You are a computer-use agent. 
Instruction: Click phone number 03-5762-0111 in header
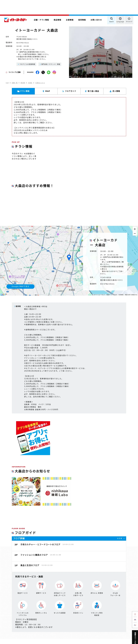23,43
